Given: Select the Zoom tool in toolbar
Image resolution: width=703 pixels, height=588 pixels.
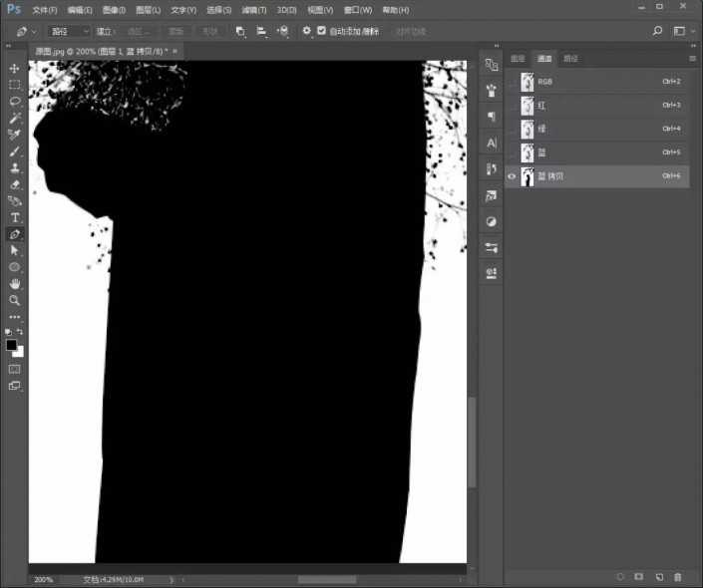Looking at the screenshot, I should tap(15, 300).
